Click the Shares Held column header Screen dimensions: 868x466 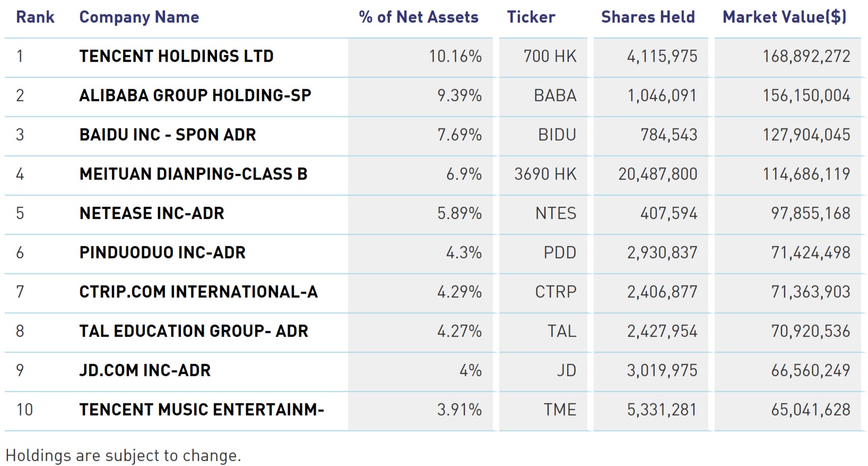pos(648,17)
